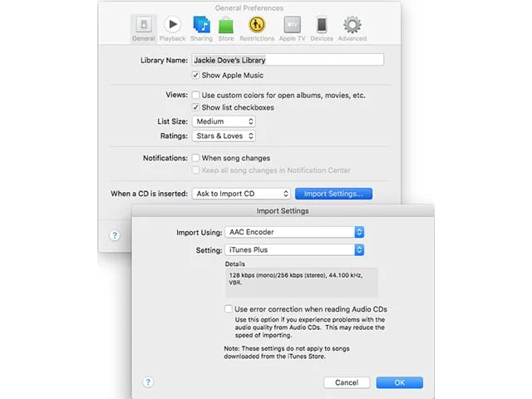This screenshot has height=399, width=532.
Task: Open the Sharing preferences icon
Action: 201,28
